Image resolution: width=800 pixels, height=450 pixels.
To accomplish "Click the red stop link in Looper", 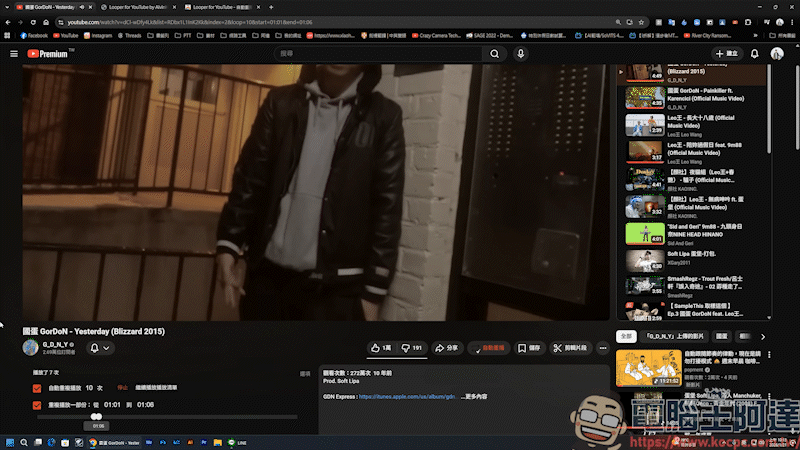I will point(122,388).
